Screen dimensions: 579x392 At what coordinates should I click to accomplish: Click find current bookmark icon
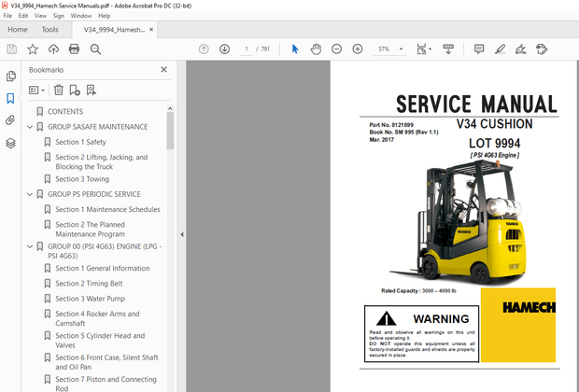point(92,90)
